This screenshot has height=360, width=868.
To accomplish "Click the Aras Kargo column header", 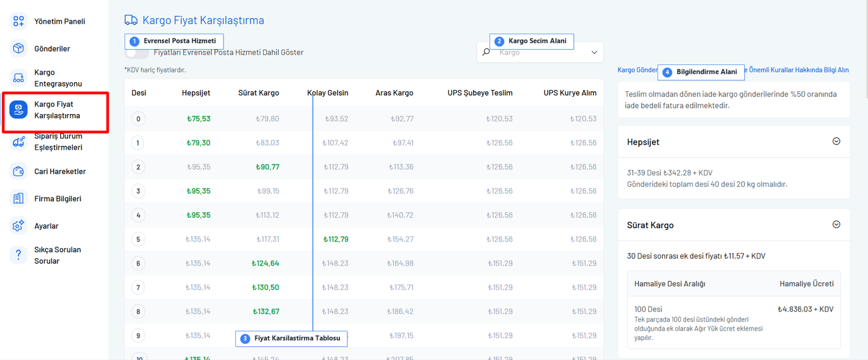I will [x=394, y=93].
